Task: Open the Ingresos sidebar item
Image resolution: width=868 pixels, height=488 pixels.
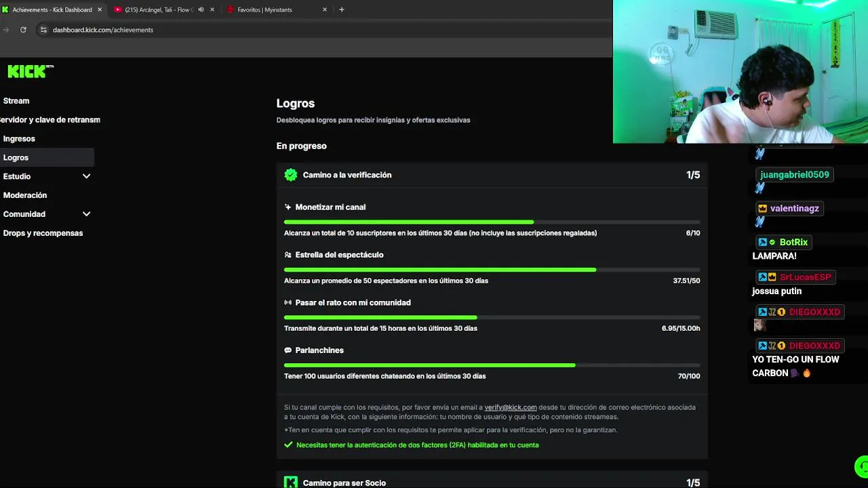Action: (19, 139)
